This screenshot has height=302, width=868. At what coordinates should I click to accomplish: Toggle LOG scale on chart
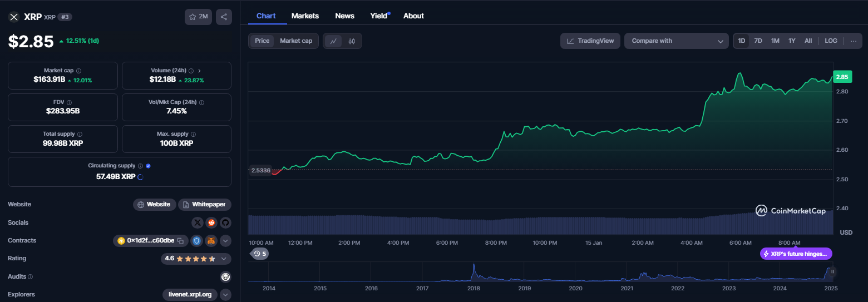831,41
